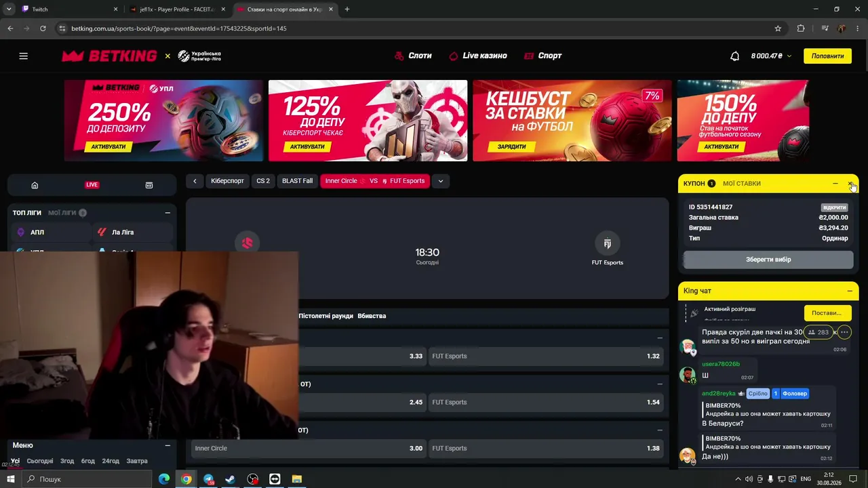Collapse the first match-winner market

(x=660, y=338)
